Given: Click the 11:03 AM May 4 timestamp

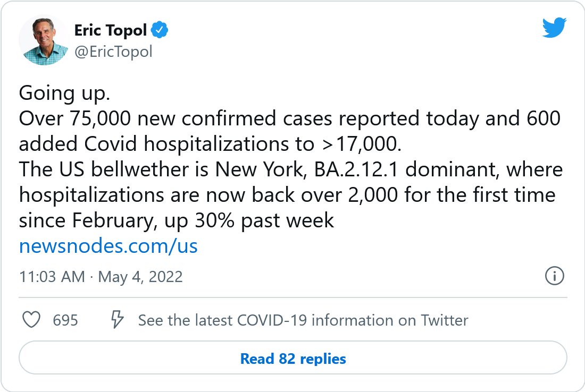Looking at the screenshot, I should click(x=101, y=277).
